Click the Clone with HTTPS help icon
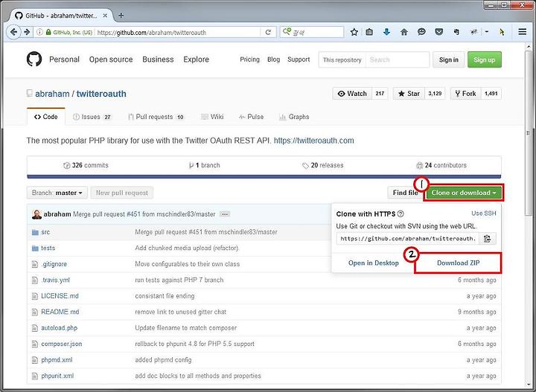The image size is (536, 392). tap(401, 213)
